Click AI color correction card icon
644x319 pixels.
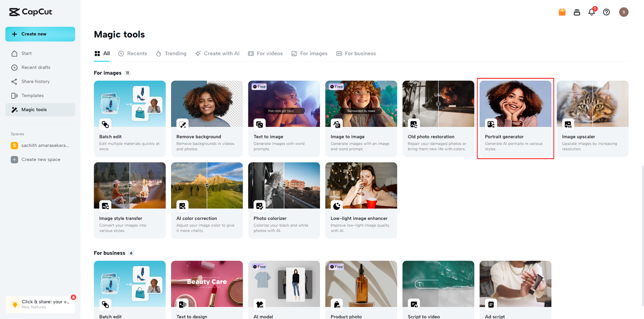coord(183,206)
